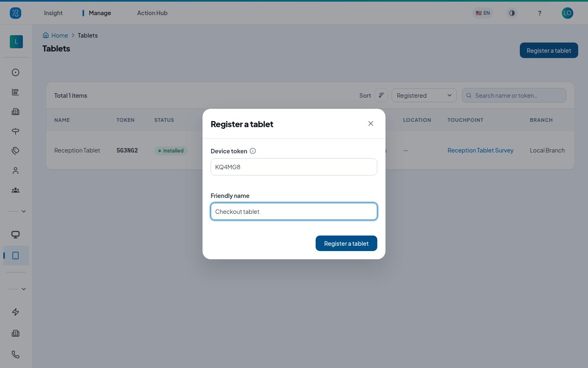The width and height of the screenshot is (588, 368).
Task: Open the group users sidebar icon
Action: [16, 190]
